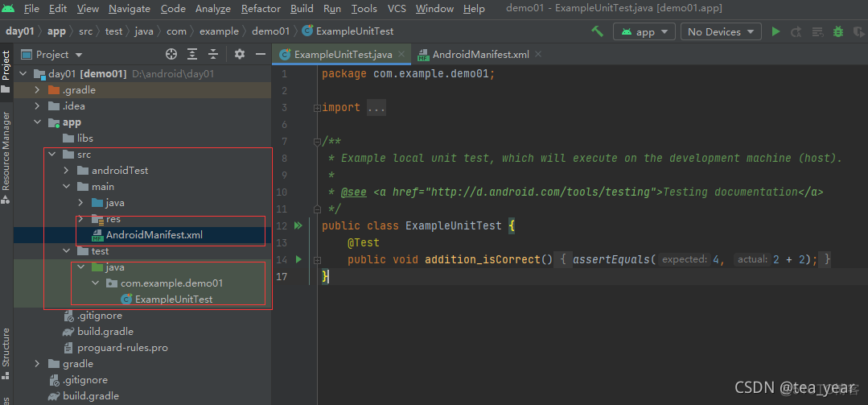This screenshot has height=405, width=868.
Task: Collapse the main folder
Action: click(x=67, y=187)
